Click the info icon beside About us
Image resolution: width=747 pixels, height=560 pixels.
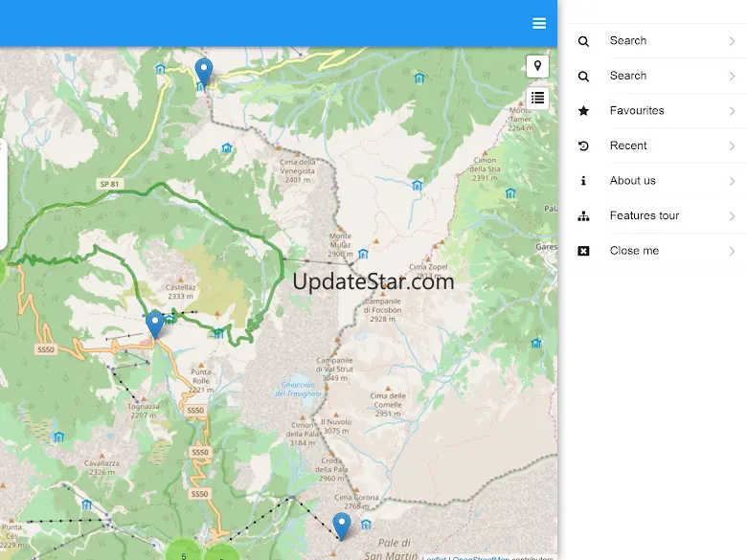(583, 181)
